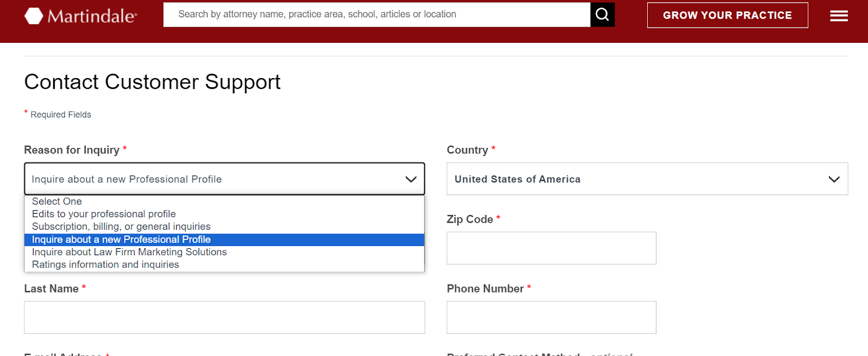The width and height of the screenshot is (868, 356).
Task: Click the Martindale logo
Action: pyautogui.click(x=81, y=16)
